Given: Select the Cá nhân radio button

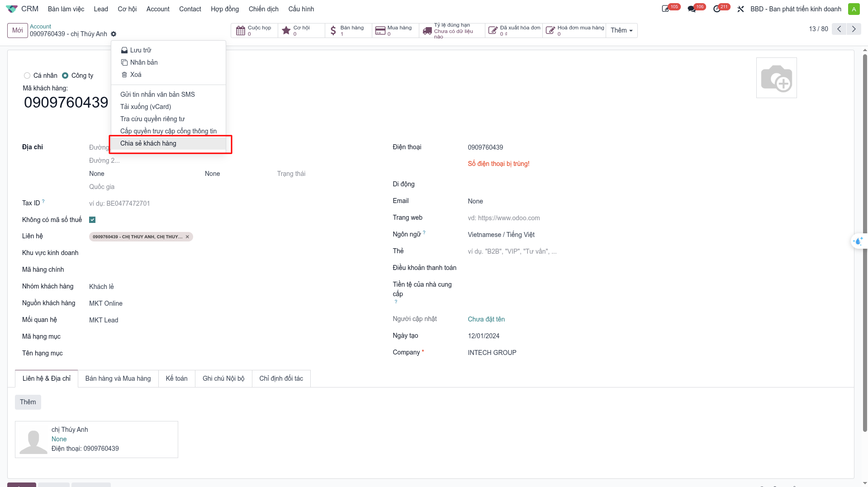Looking at the screenshot, I should [x=27, y=76].
